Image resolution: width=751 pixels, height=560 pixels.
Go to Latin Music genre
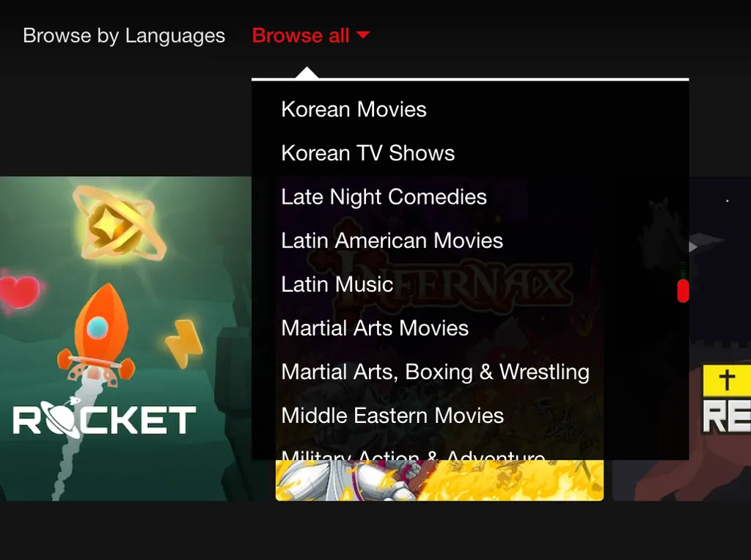point(337,284)
